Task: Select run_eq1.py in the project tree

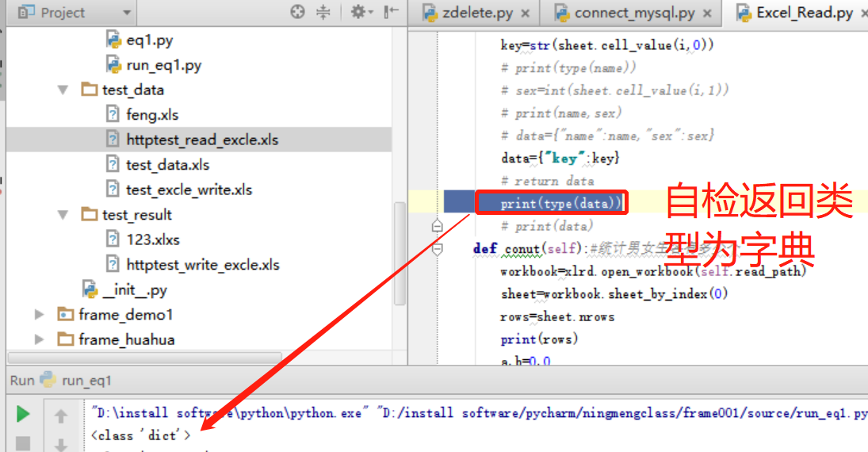Action: pos(163,65)
